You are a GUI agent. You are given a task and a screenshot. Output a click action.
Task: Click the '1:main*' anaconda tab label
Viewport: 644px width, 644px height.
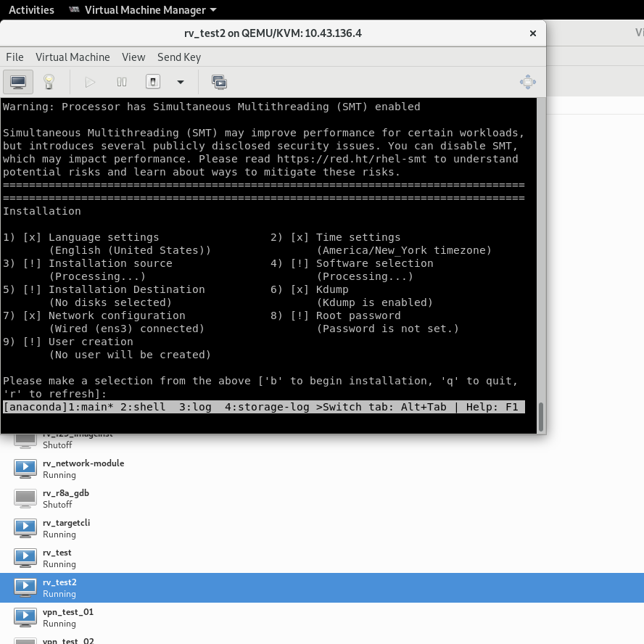point(91,407)
